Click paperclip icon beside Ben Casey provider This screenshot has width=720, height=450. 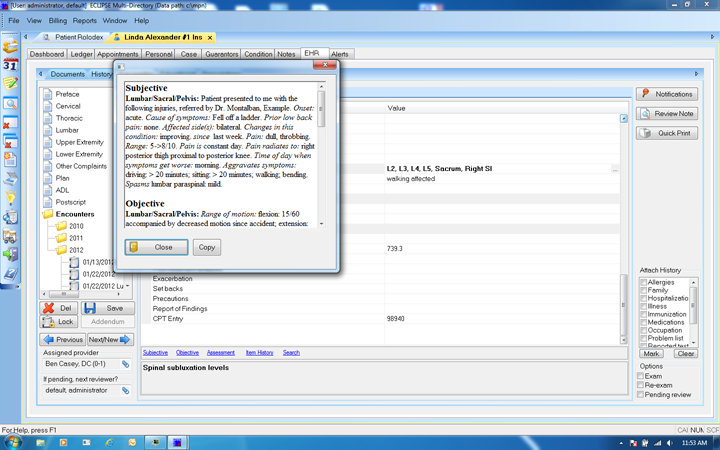point(125,364)
